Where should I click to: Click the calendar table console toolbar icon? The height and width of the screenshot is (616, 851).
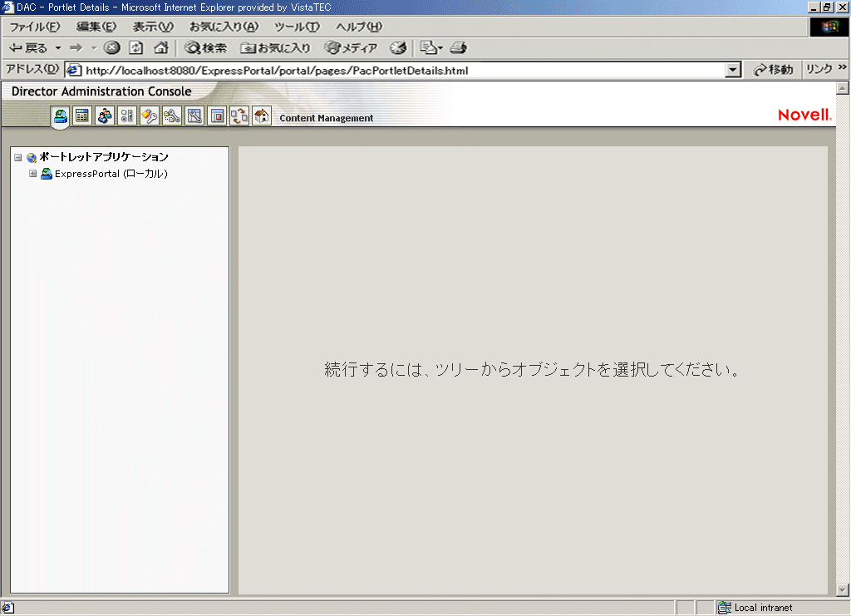82,116
